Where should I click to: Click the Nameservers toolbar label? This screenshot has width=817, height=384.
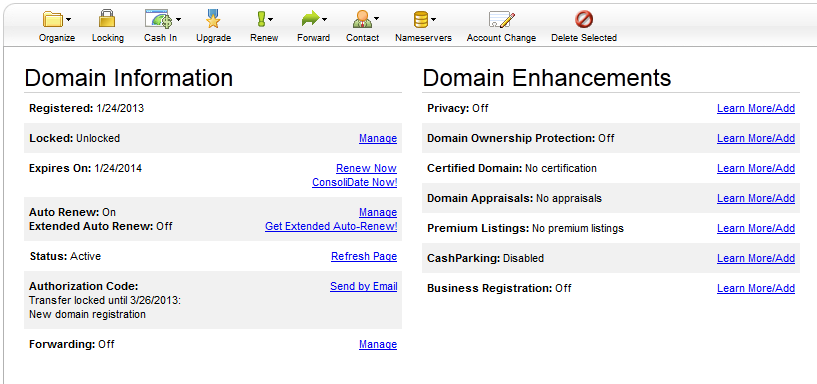424,38
